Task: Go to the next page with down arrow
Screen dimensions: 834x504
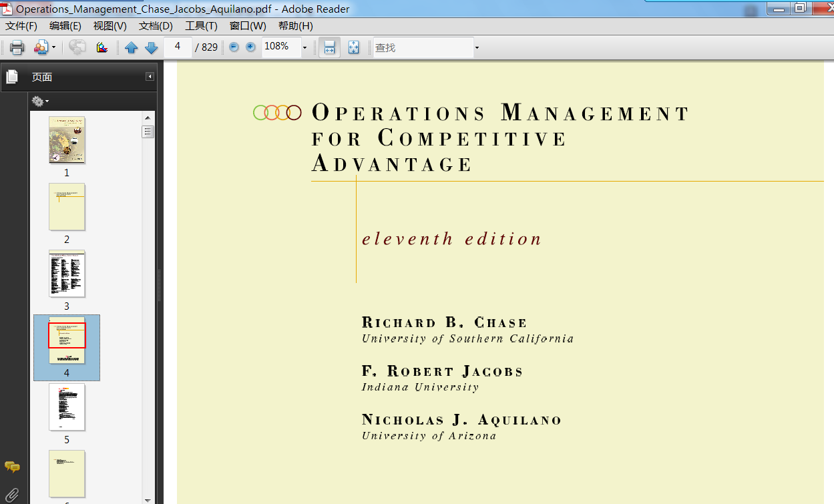Action: click(151, 47)
